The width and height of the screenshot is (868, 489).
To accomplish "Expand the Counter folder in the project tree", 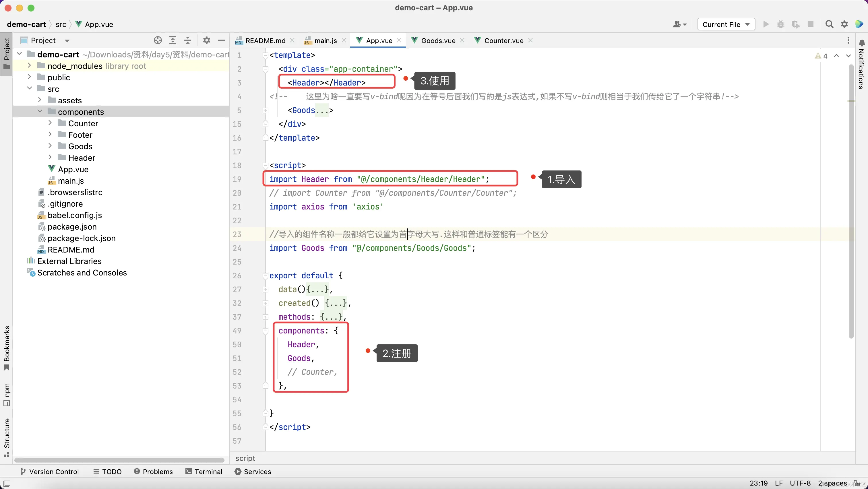I will (50, 123).
